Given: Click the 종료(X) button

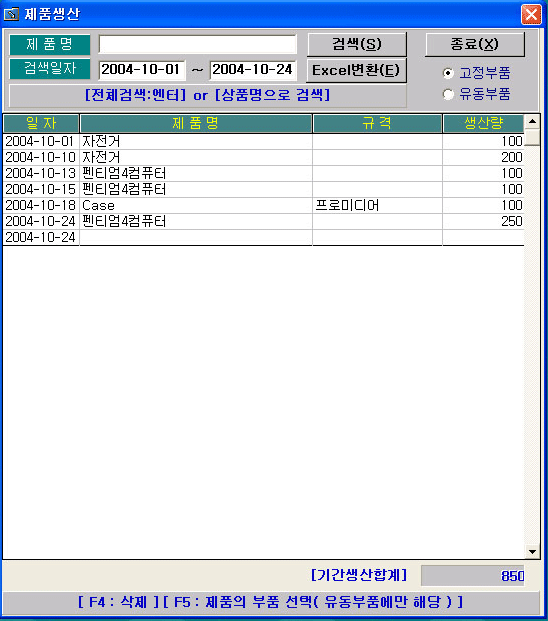Looking at the screenshot, I should click(x=475, y=44).
